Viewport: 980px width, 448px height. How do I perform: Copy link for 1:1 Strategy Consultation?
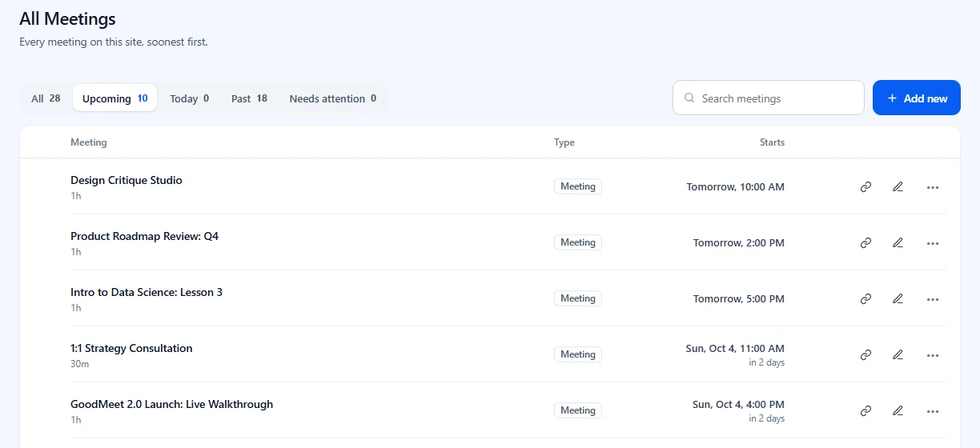tap(866, 355)
